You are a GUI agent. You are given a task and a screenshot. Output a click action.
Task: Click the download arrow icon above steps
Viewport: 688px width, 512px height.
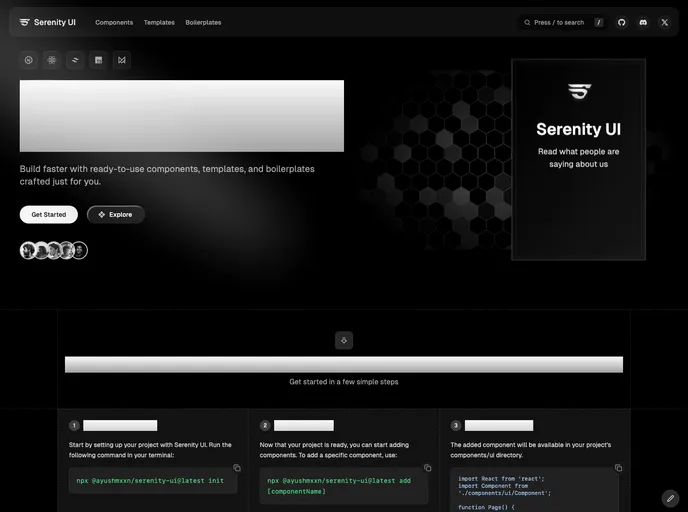pos(344,340)
